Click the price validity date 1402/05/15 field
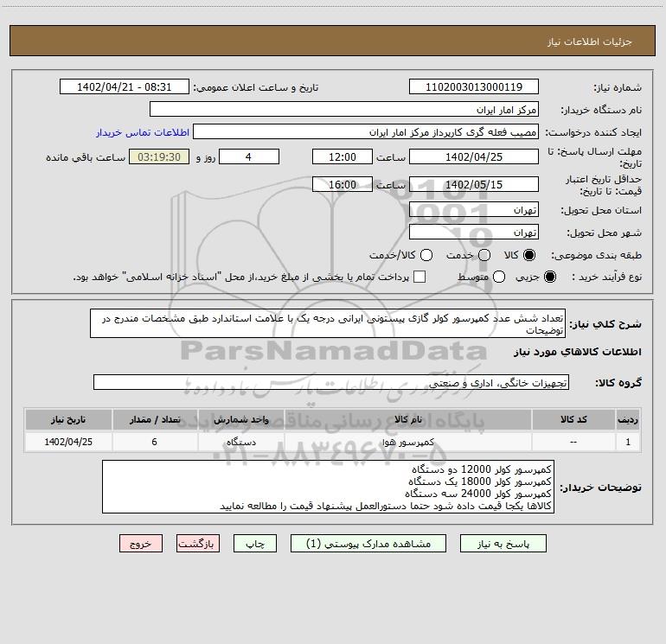The image size is (666, 644). [474, 184]
